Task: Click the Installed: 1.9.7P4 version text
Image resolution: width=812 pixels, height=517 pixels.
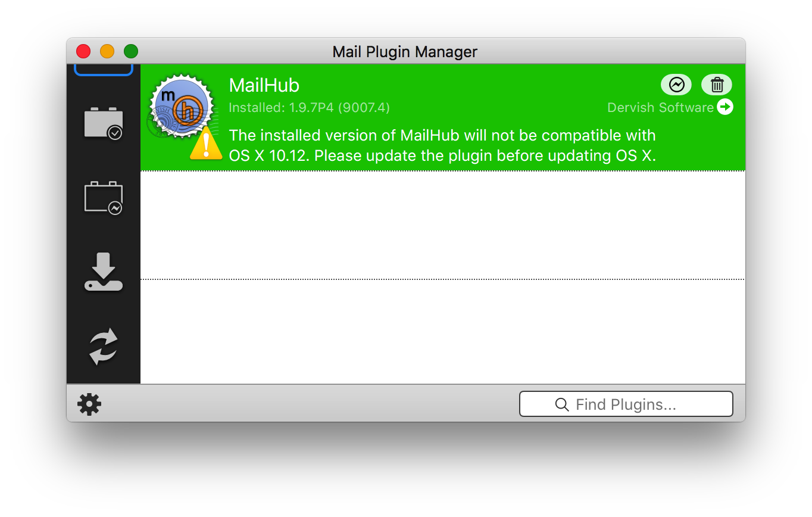Action: 310,108
